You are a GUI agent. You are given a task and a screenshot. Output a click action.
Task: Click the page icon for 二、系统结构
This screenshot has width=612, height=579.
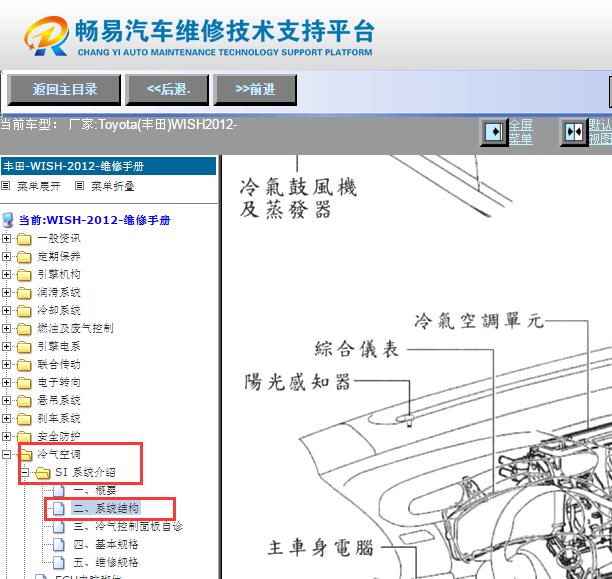coord(59,508)
